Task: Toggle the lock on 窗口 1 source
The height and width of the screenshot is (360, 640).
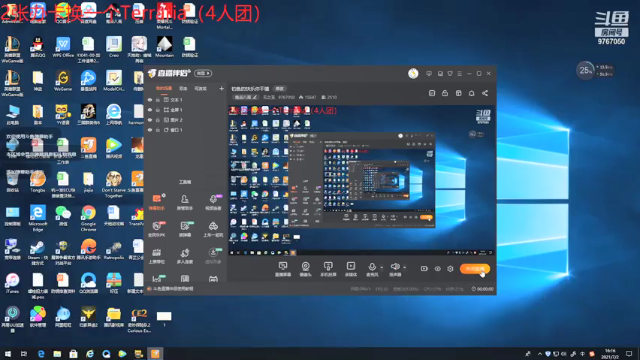Action: tap(158, 130)
